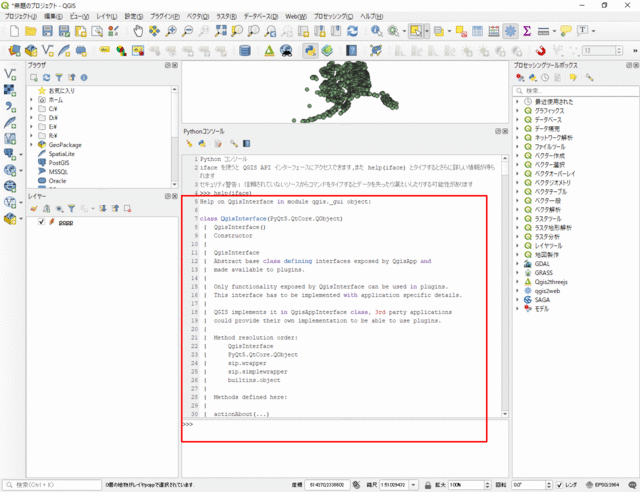Select the GeoPackage entry in Browser
This screenshot has height=492, width=640.
coord(65,145)
